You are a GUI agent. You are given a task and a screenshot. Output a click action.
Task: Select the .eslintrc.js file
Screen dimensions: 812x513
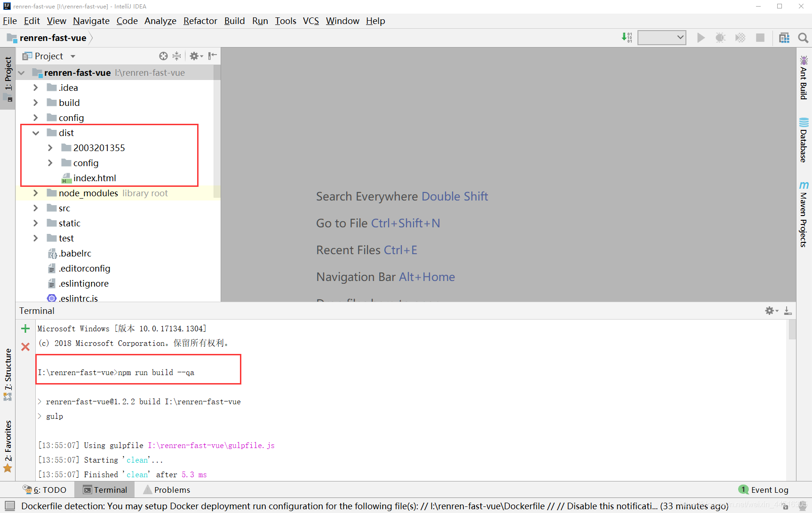[x=73, y=298]
